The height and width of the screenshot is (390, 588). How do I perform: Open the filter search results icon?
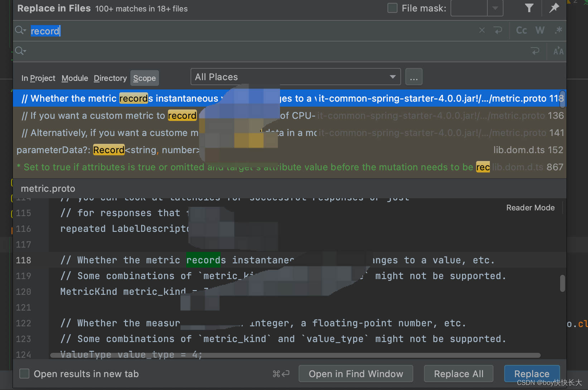(529, 8)
